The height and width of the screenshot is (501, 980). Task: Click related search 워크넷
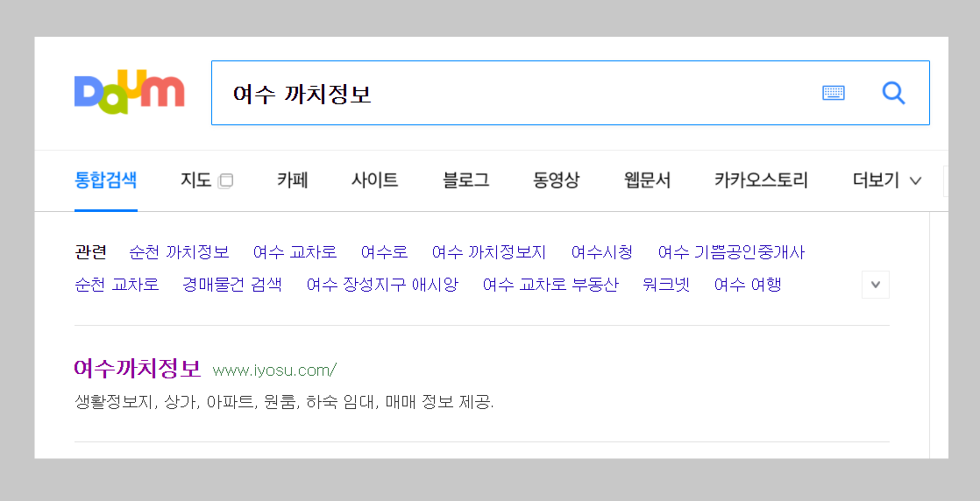[666, 285]
